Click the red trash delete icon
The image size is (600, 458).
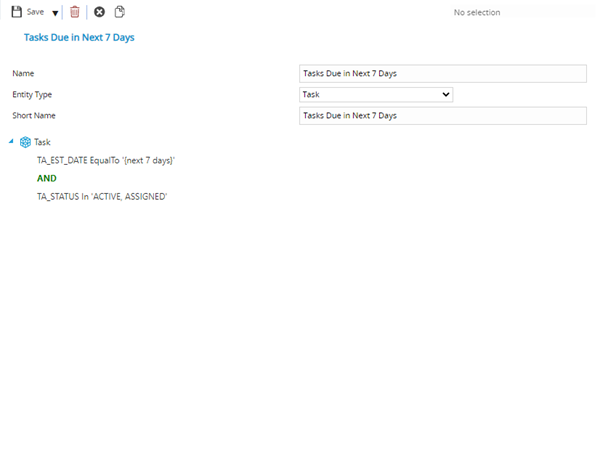(75, 12)
